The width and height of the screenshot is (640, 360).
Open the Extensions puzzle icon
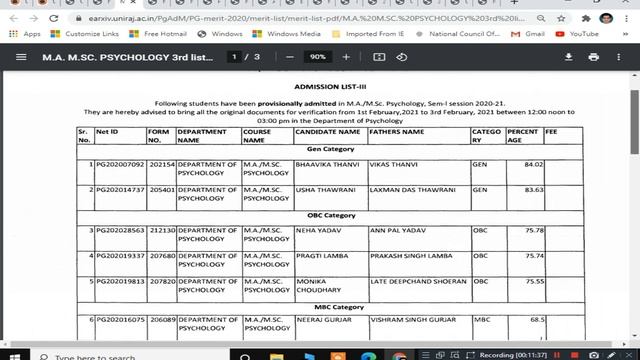(586, 18)
